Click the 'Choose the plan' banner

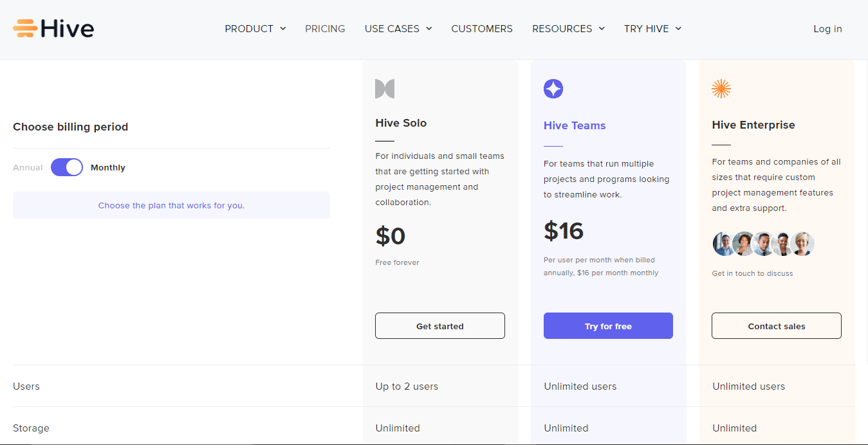pos(171,206)
